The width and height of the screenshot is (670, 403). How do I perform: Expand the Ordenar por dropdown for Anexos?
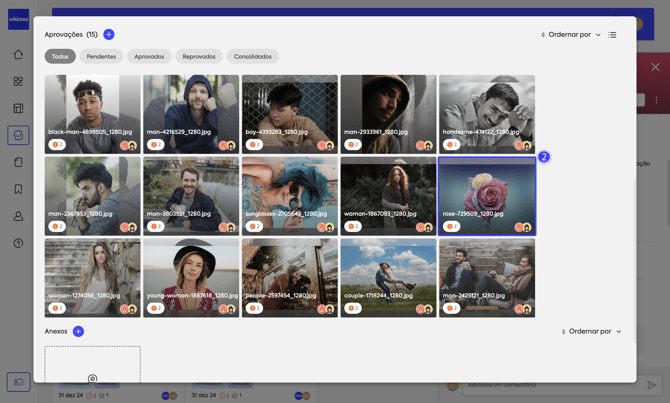pos(591,331)
